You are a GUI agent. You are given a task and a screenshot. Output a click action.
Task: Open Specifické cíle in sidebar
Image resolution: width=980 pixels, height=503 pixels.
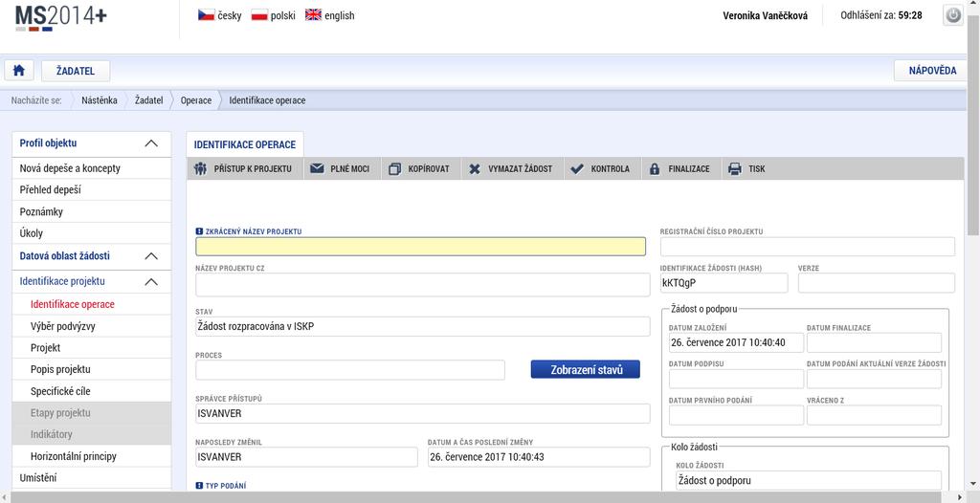point(91,391)
